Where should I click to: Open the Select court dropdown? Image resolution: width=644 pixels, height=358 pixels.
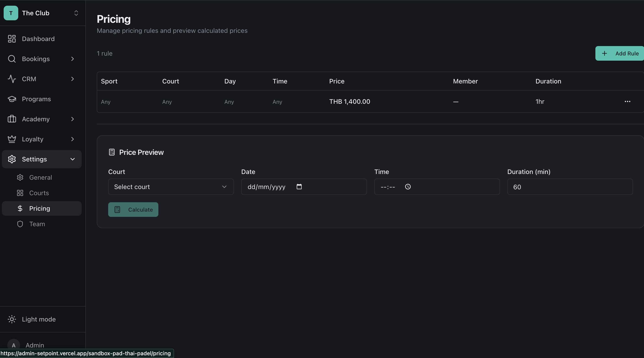[171, 187]
